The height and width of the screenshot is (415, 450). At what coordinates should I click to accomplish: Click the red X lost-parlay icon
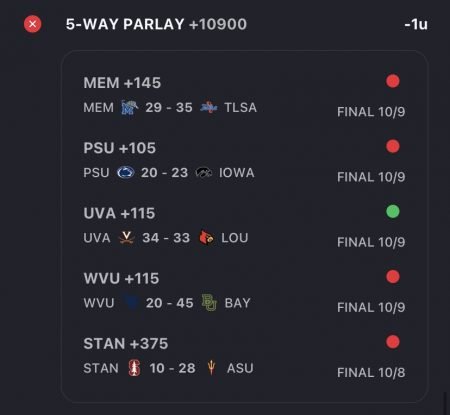point(32,24)
